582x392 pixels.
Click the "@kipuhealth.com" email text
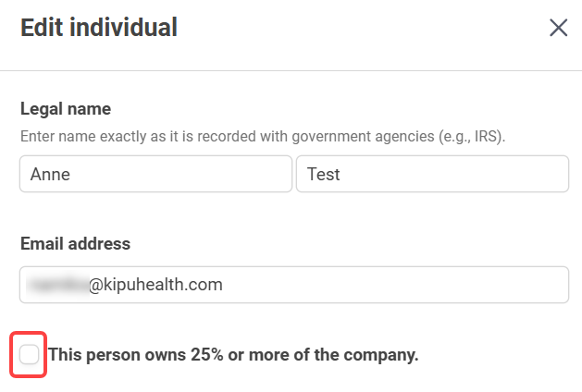pyautogui.click(x=155, y=285)
